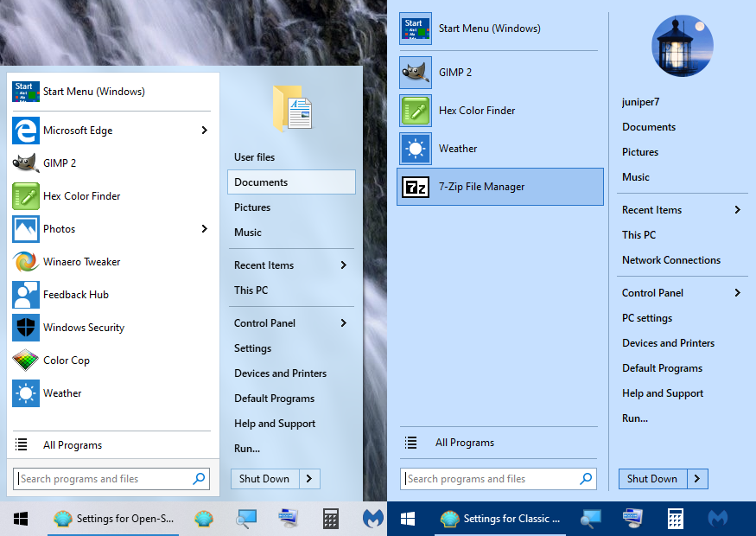The width and height of the screenshot is (756, 536).
Task: Select Documents in the light-themed menu
Action: coord(291,182)
